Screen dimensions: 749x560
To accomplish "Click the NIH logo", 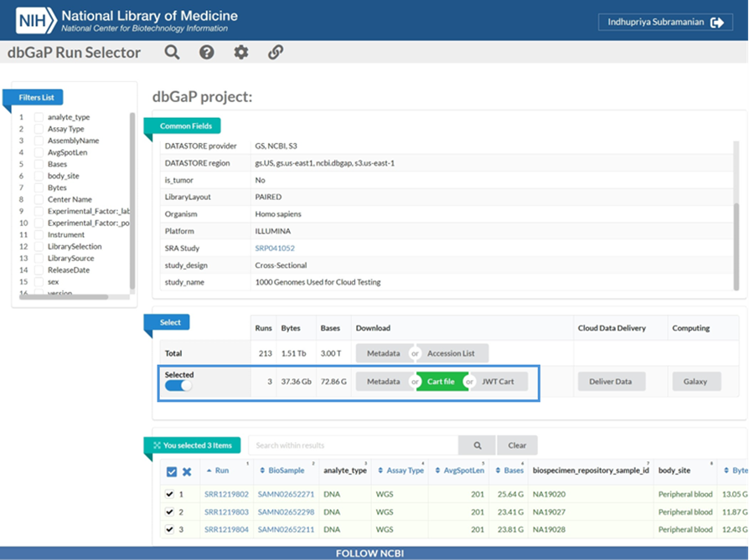I will coord(34,19).
